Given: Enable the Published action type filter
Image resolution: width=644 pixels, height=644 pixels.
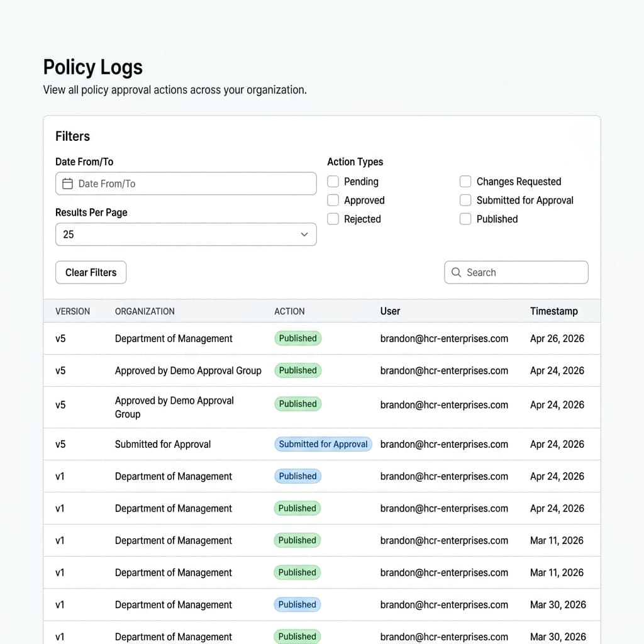Looking at the screenshot, I should pos(465,219).
